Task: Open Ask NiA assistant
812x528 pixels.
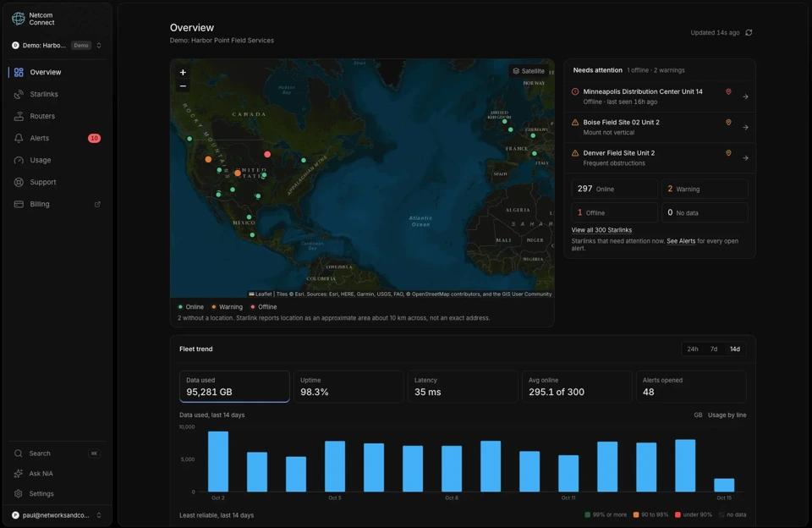Action: pos(57,474)
